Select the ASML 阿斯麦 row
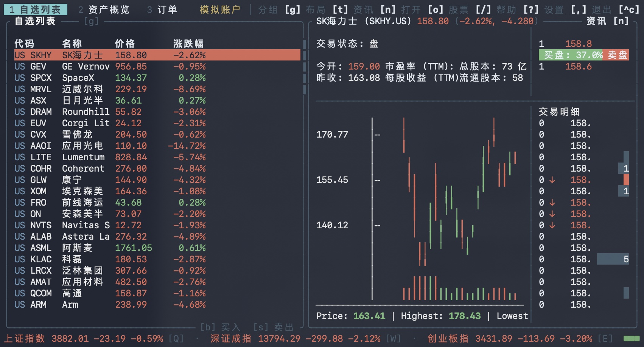This screenshot has height=347, width=644. coord(157,248)
